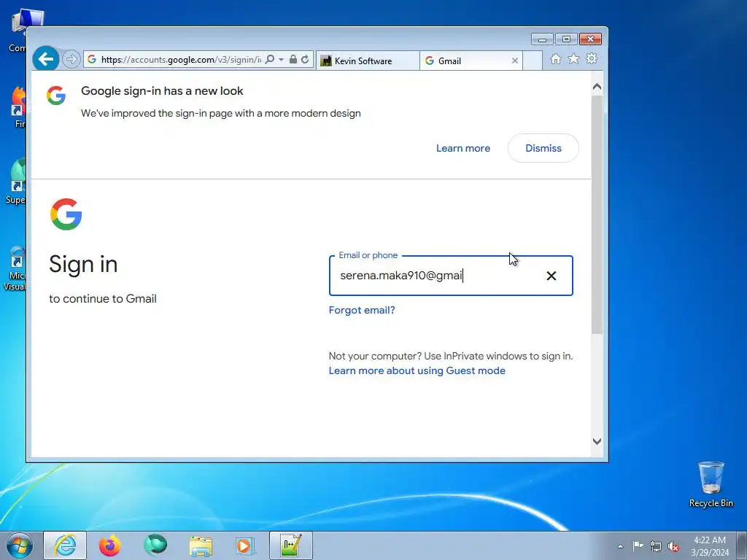Click the scrollbar down arrow

click(597, 441)
